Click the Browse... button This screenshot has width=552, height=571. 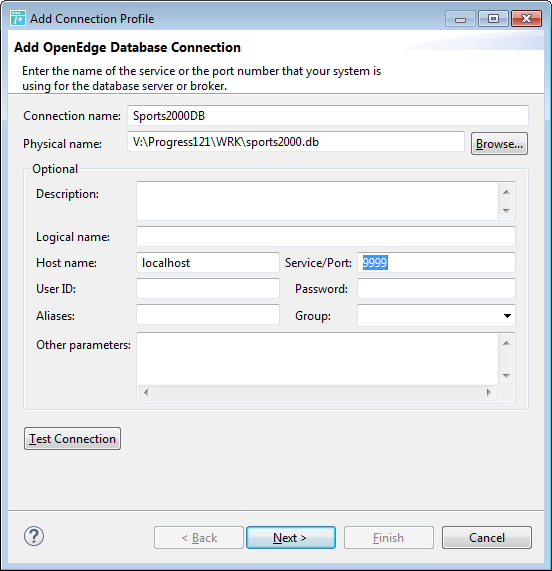coord(499,144)
